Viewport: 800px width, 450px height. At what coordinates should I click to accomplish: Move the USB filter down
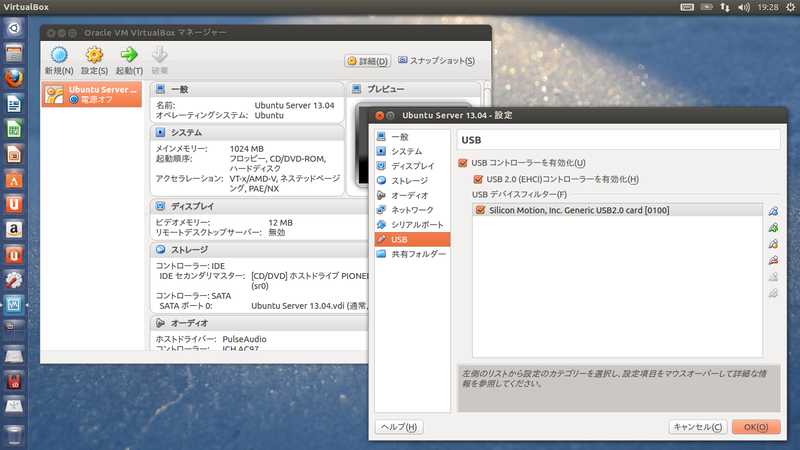(x=773, y=293)
